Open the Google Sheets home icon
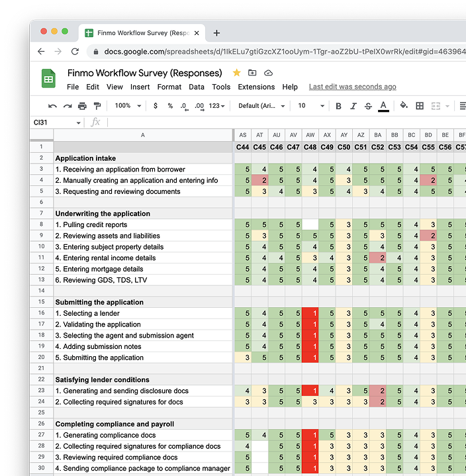This screenshot has width=466, height=476. coord(48,79)
